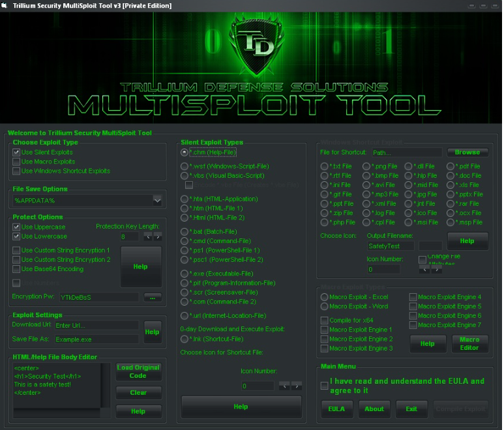Select Macro Exploit - Excel radio button
The image size is (504, 430).
click(324, 297)
